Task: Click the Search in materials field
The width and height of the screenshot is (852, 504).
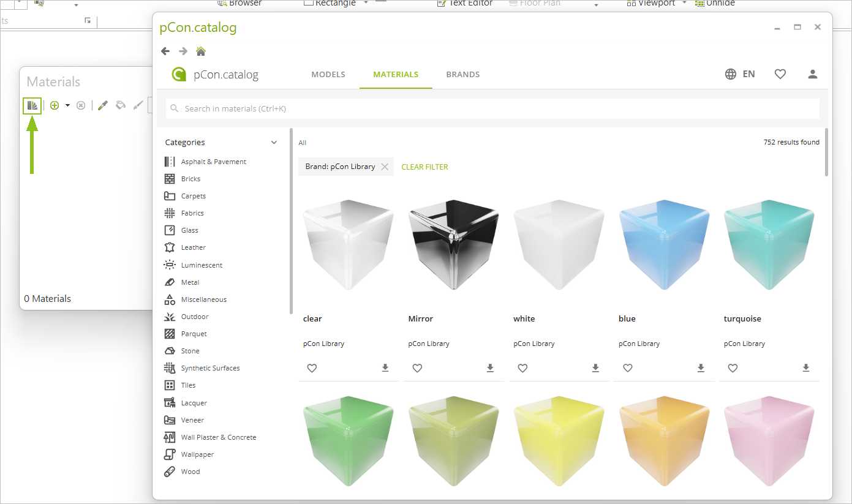Action: [x=492, y=108]
